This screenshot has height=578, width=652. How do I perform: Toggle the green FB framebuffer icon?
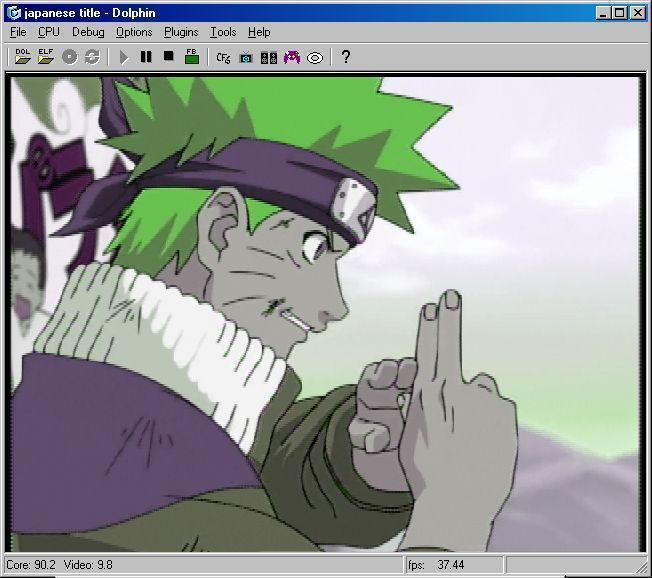tap(192, 57)
